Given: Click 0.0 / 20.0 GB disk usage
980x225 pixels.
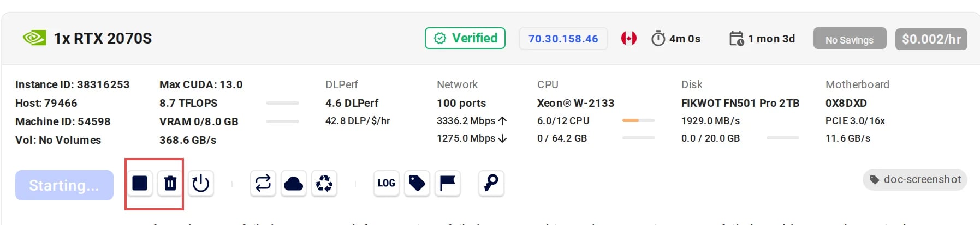Looking at the screenshot, I should pyautogui.click(x=711, y=138).
